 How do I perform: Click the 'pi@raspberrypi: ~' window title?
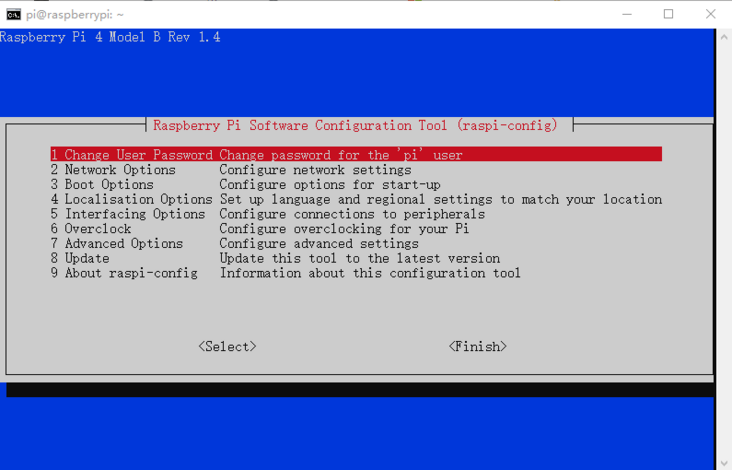point(75,15)
